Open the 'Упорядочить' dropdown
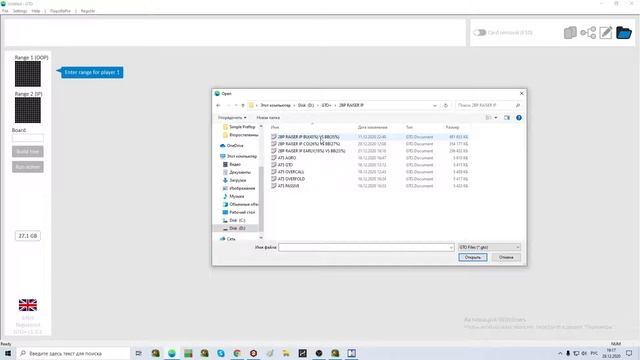640x360 pixels. pos(232,118)
